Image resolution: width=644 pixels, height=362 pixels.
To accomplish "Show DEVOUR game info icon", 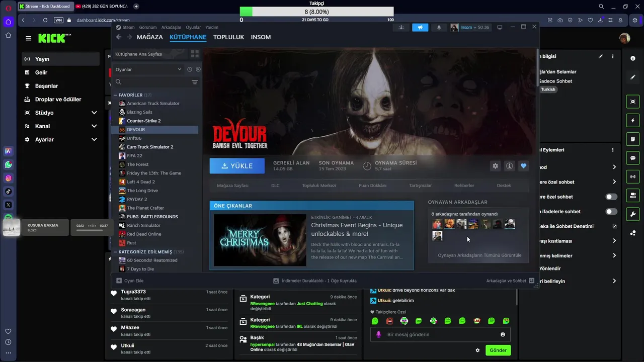I will pos(510,166).
